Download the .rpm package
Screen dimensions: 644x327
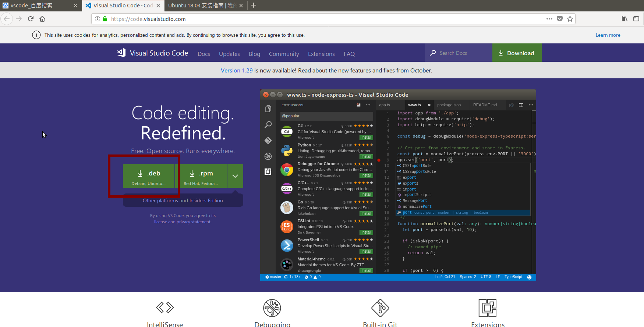(201, 176)
